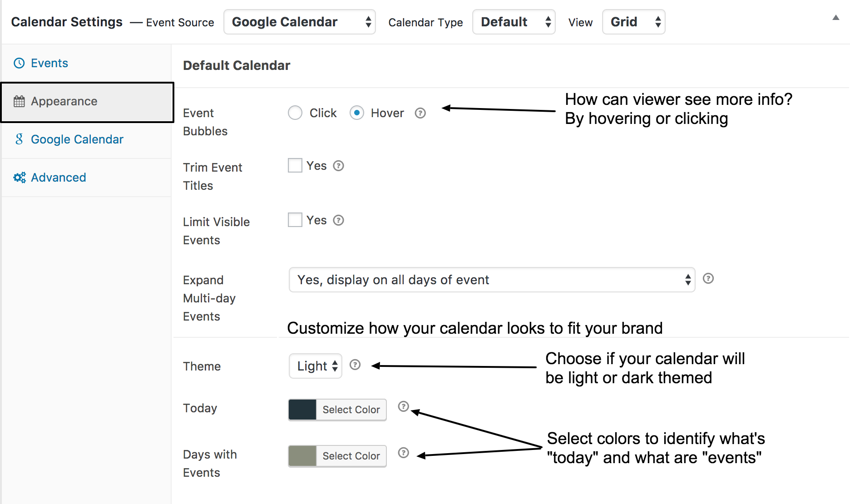Click Yes label beside Trim Event Titles

[x=316, y=166]
